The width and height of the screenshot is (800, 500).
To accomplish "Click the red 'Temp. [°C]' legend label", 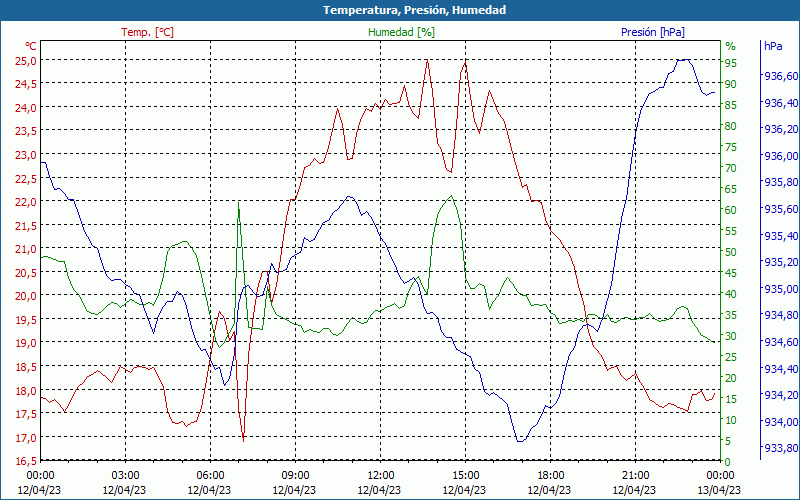I will (147, 32).
